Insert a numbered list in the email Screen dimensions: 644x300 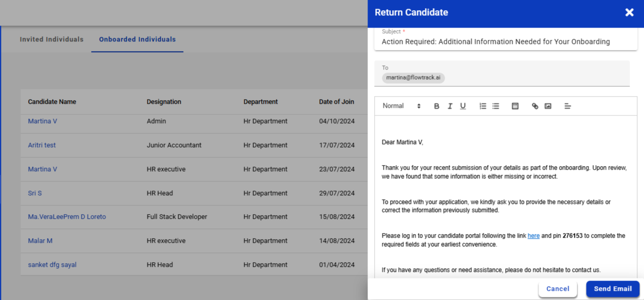tap(483, 106)
